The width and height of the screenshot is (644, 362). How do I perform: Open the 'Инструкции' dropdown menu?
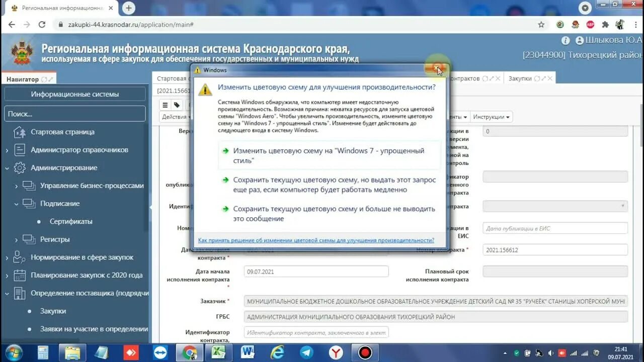(492, 117)
